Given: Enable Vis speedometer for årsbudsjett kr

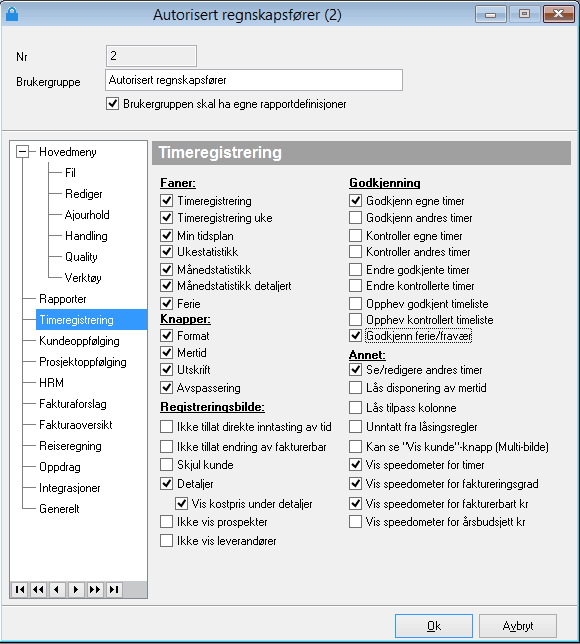Looking at the screenshot, I should 355,522.
